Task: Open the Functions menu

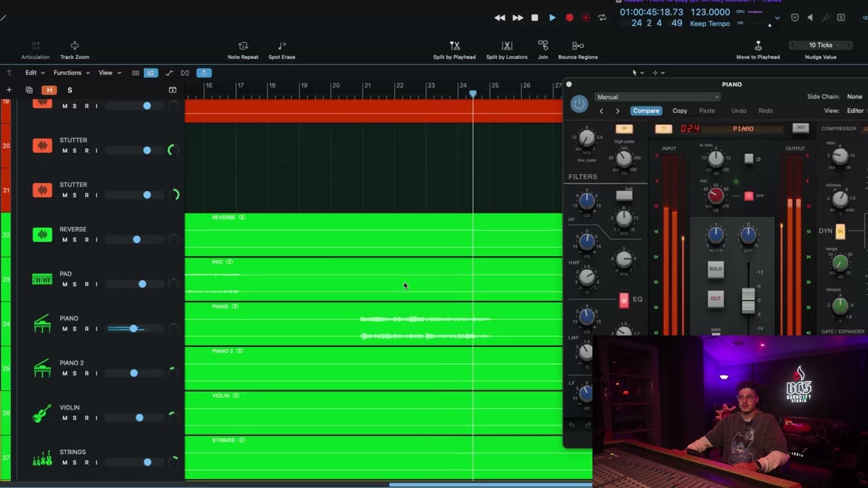Action: [x=71, y=73]
